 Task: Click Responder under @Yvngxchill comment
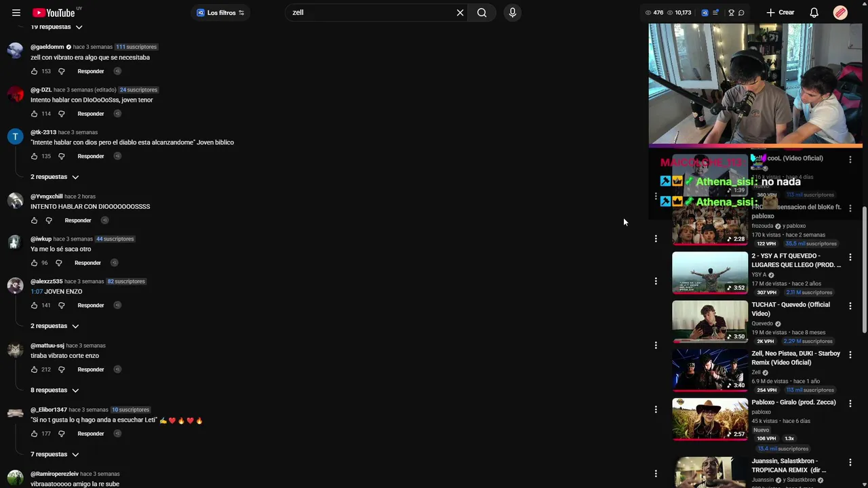tap(78, 220)
